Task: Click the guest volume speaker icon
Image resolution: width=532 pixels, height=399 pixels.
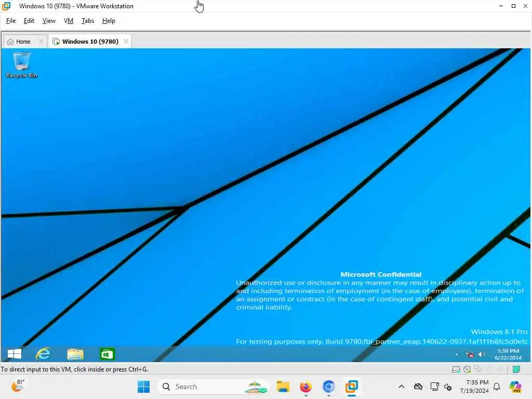Action: tap(482, 354)
